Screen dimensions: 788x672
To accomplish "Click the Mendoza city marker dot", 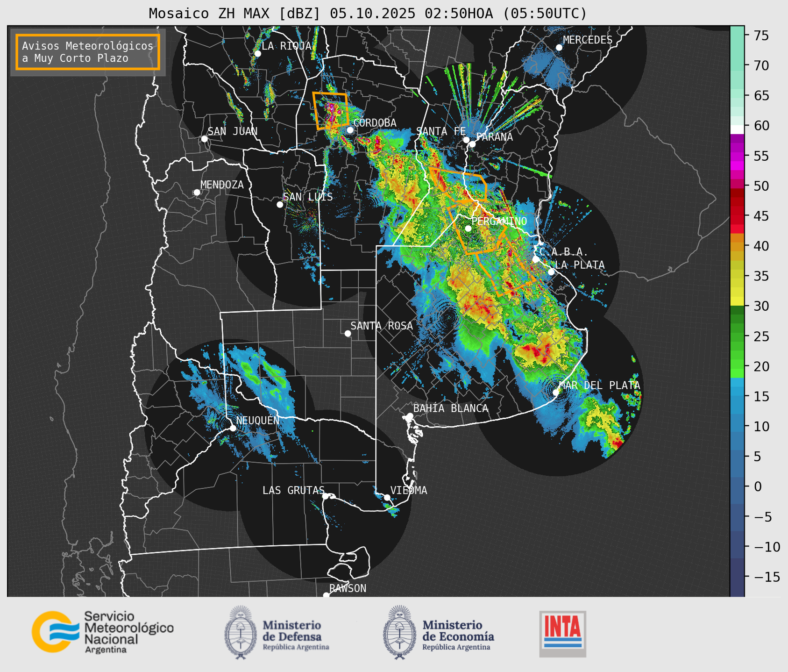I will coord(197,193).
